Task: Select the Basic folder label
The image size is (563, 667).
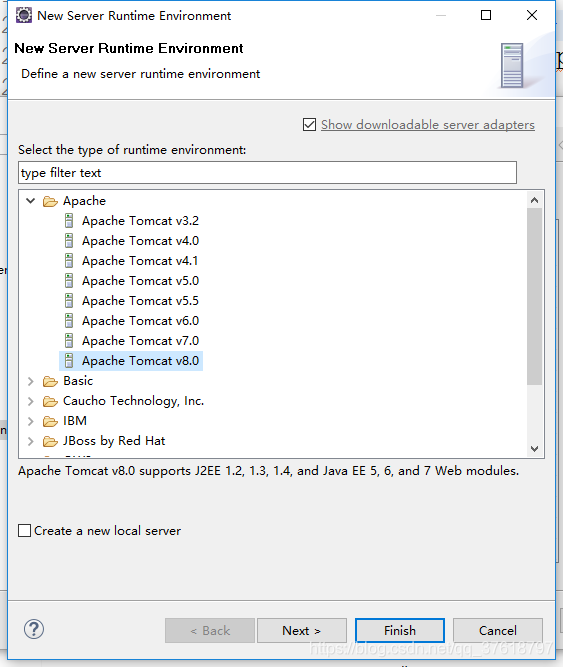Action: (x=78, y=381)
